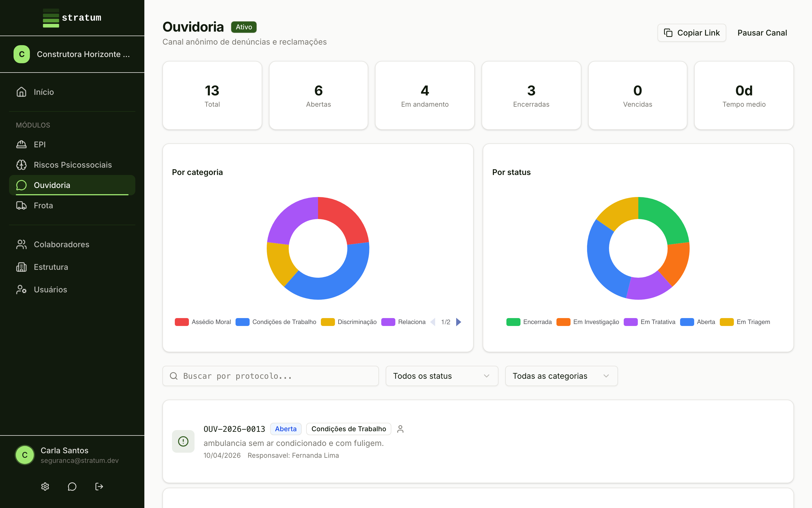Click the Construtora Horizonte avatar badge
Viewport: 812px width, 508px height.
coord(22,54)
